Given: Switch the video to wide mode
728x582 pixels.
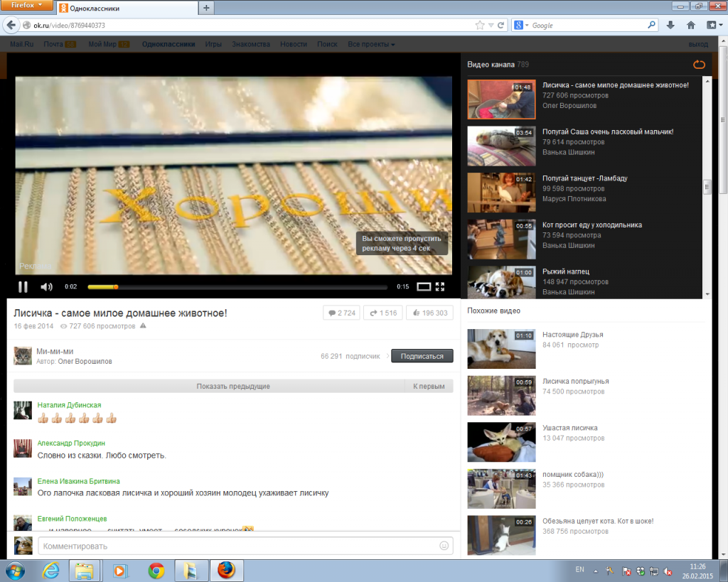Looking at the screenshot, I should (x=424, y=287).
